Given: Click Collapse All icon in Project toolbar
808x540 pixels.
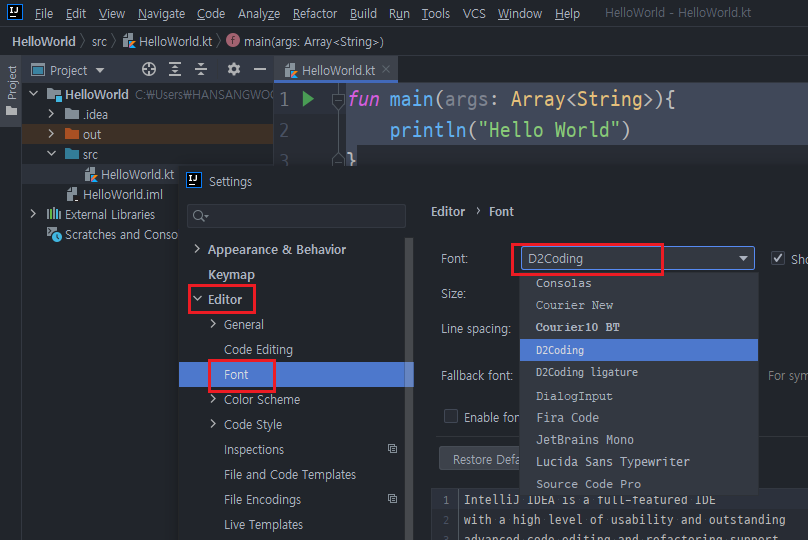Looking at the screenshot, I should [x=201, y=69].
